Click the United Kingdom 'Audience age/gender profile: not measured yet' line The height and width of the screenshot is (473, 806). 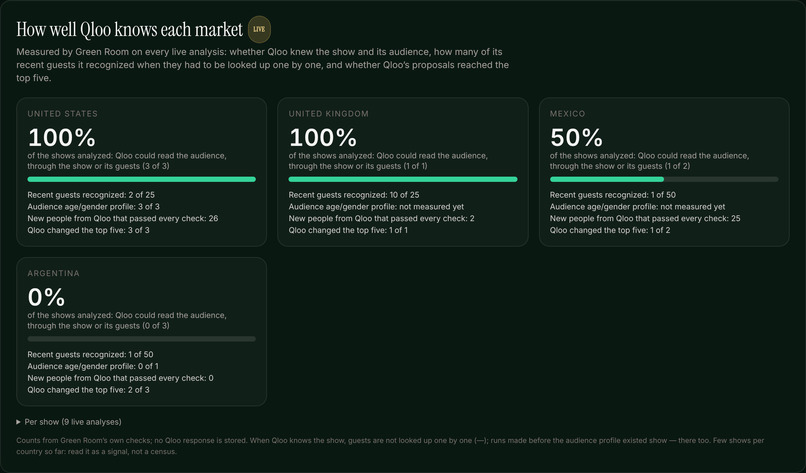click(x=376, y=207)
